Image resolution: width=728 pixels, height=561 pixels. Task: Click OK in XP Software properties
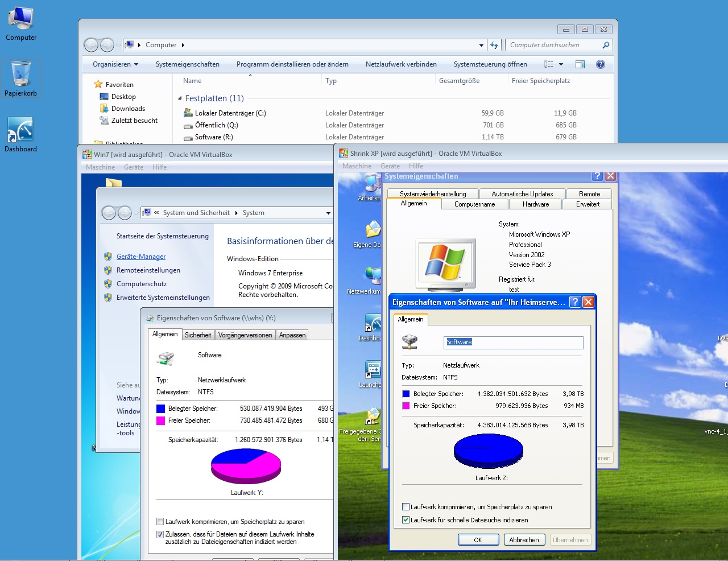(478, 540)
